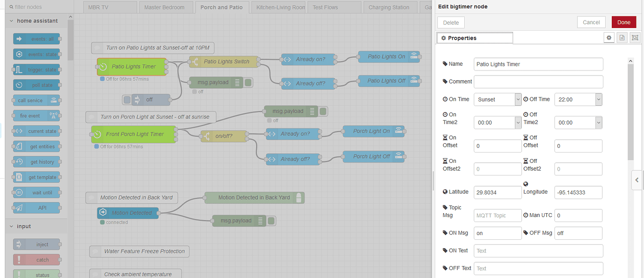Open node Appearance settings via the frame icon
The height and width of the screenshot is (278, 644).
[635, 37]
